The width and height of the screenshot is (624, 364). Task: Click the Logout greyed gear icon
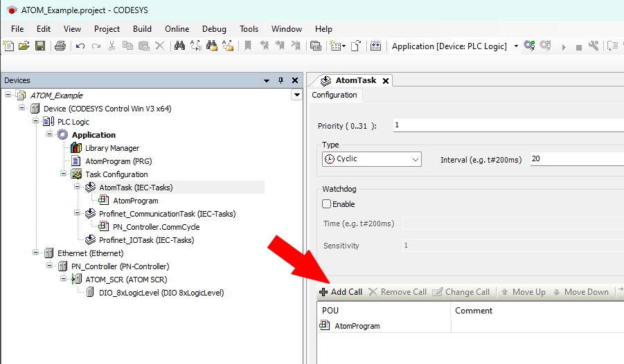[x=545, y=46]
